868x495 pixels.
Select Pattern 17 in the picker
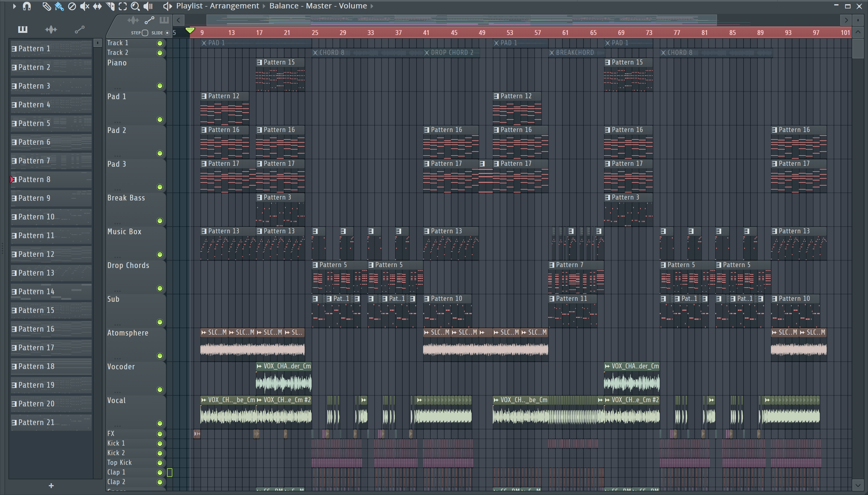(51, 348)
